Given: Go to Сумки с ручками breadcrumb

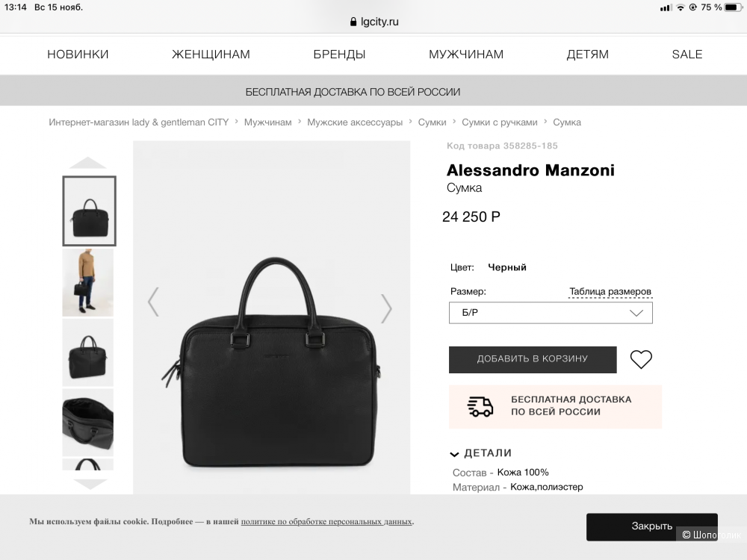Looking at the screenshot, I should (499, 122).
